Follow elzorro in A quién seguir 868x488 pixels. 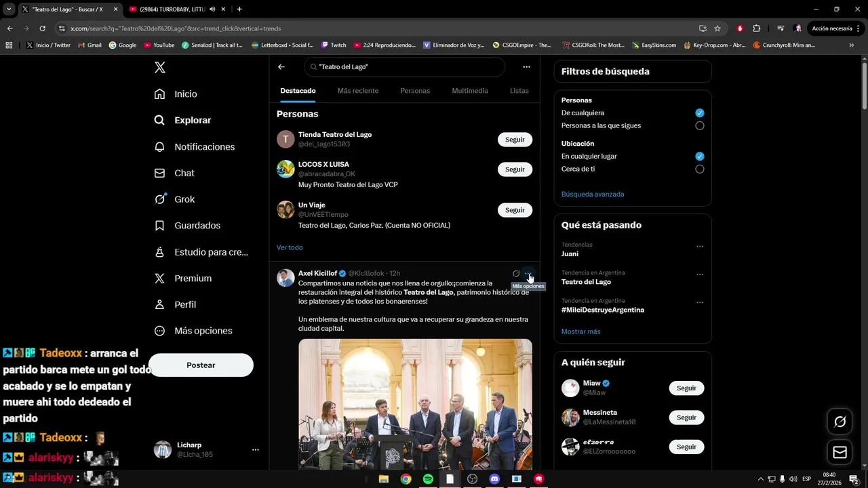686,447
